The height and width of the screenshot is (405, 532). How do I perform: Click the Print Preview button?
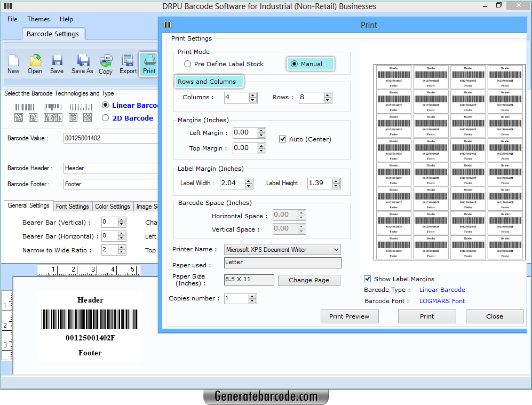point(349,316)
